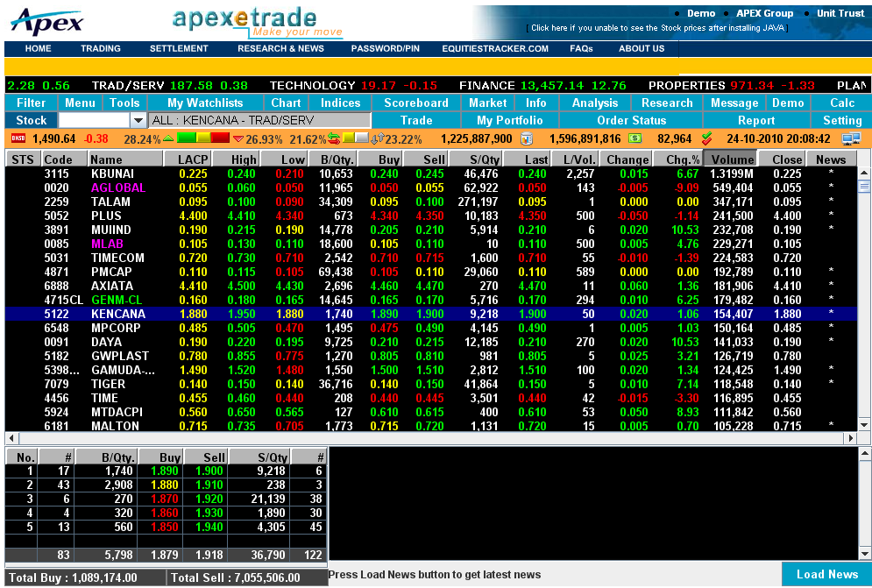Switch to the My Watchlists tab

[205, 103]
